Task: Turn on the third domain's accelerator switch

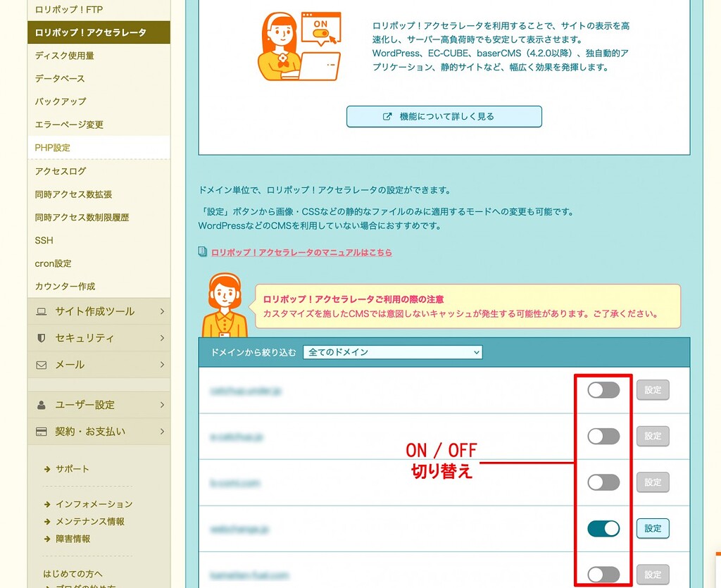Action: tap(603, 482)
